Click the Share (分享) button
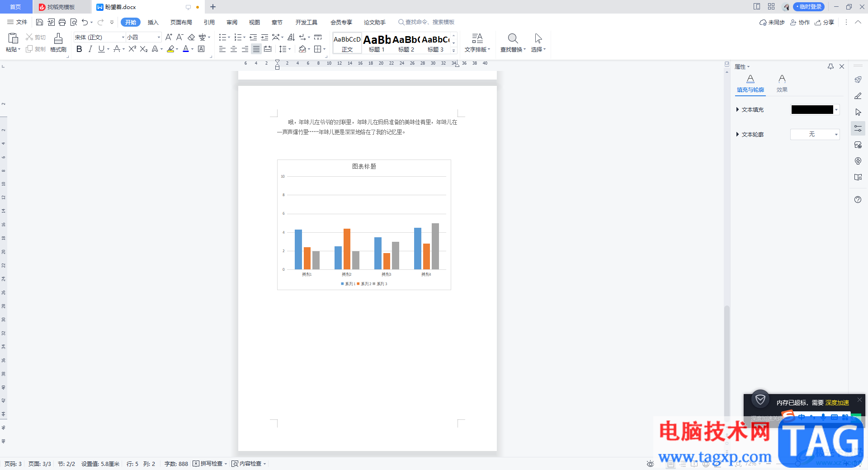The height and width of the screenshot is (470, 868). 825,22
